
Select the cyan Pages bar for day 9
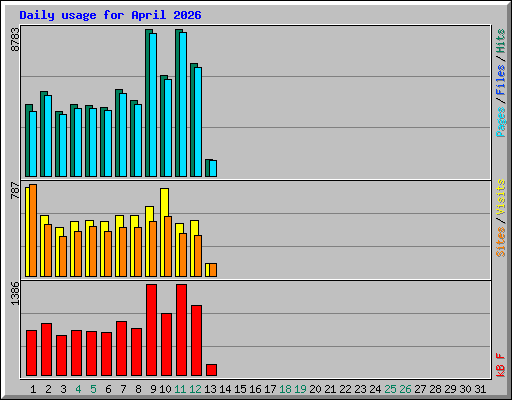click(x=153, y=105)
